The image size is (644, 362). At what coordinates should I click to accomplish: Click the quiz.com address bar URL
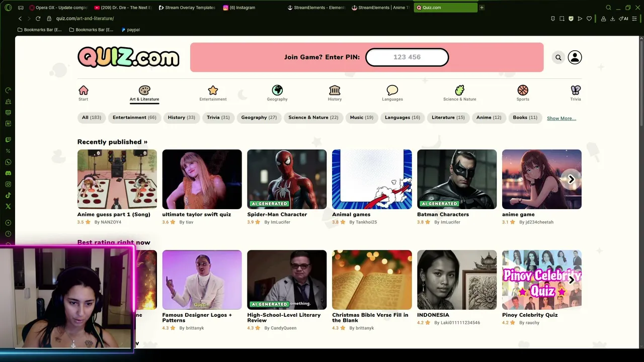point(85,19)
